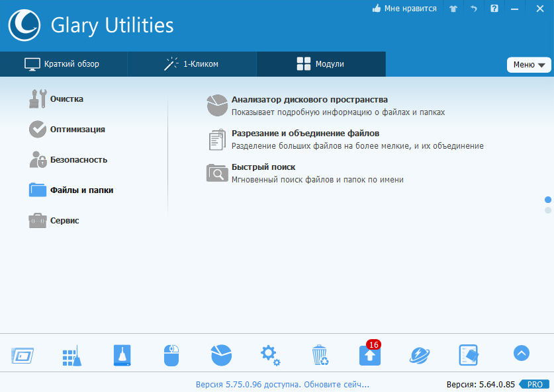Screen dimensions: 554x392
Task: Switch to the Краткий обзор tab
Action: [63, 64]
